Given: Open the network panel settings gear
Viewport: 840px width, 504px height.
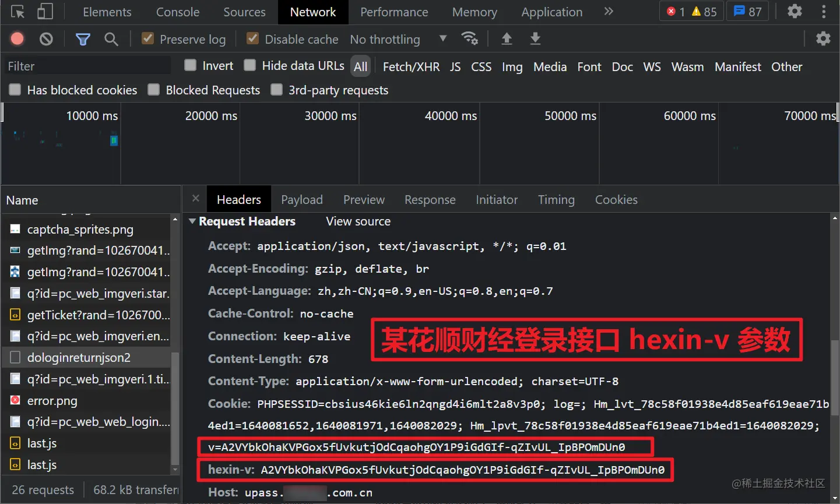Looking at the screenshot, I should 823,38.
